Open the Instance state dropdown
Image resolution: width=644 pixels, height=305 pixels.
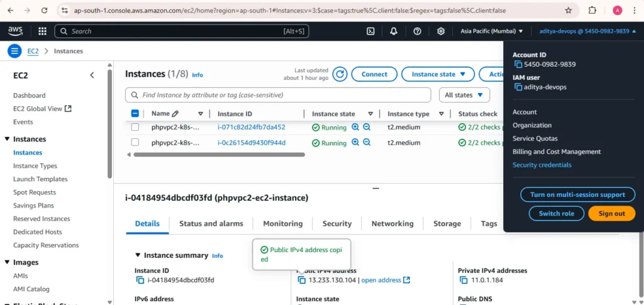438,74
